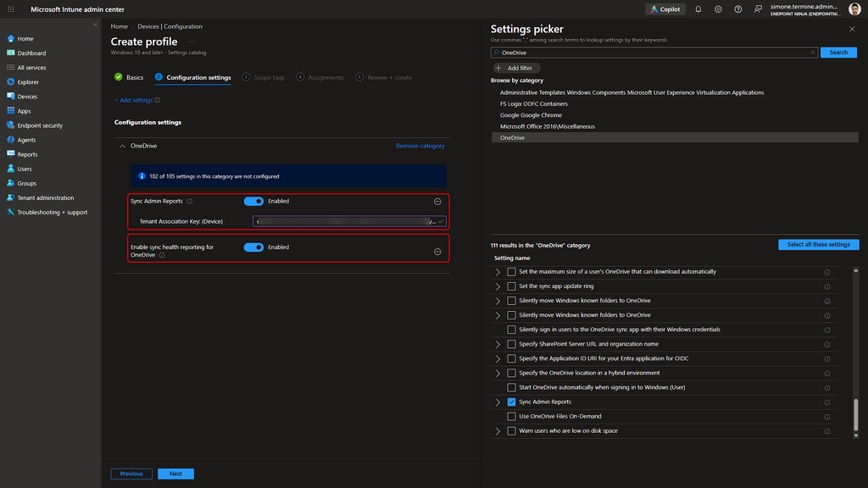The image size is (868, 488).
Task: Open Users in the sidebar
Action: point(25,169)
